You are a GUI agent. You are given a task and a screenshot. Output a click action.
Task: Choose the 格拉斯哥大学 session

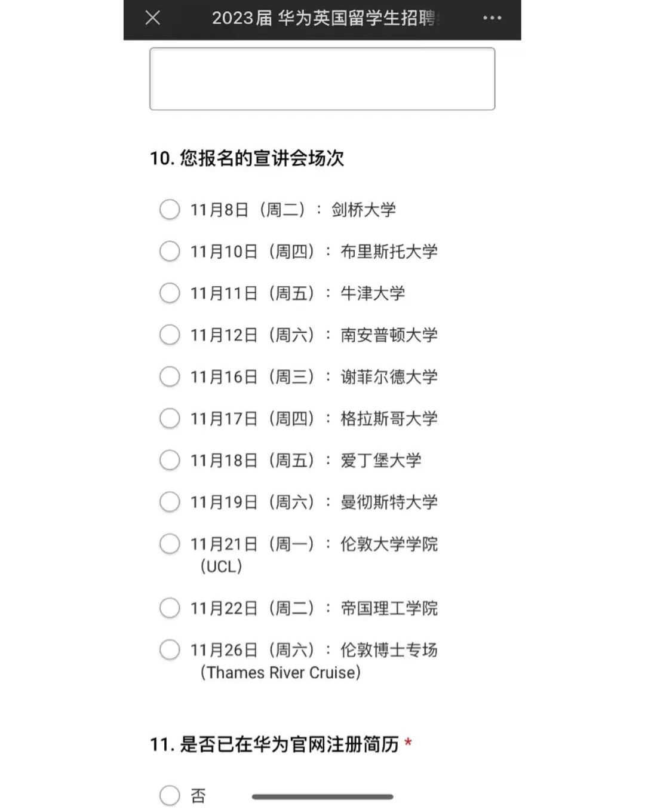click(x=170, y=419)
